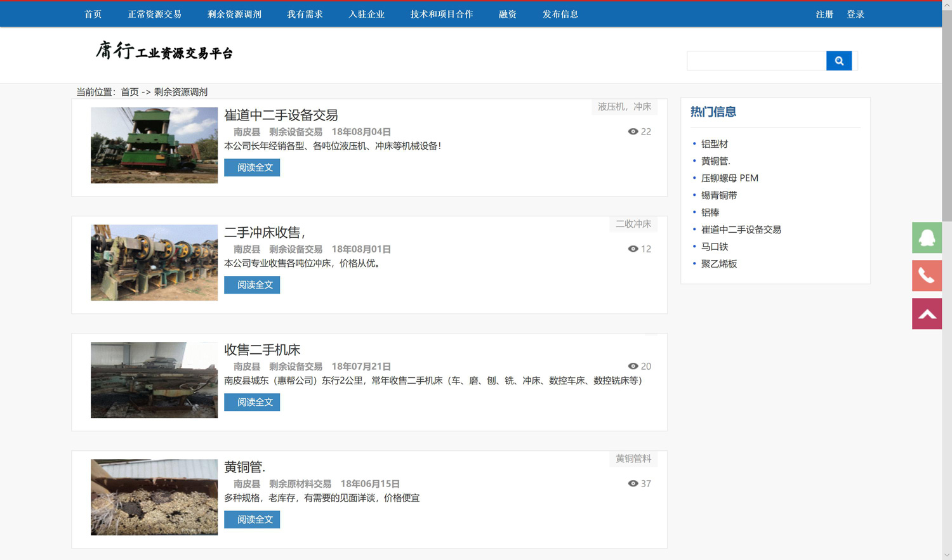Select the 技术和项目合作 menu item

(441, 14)
